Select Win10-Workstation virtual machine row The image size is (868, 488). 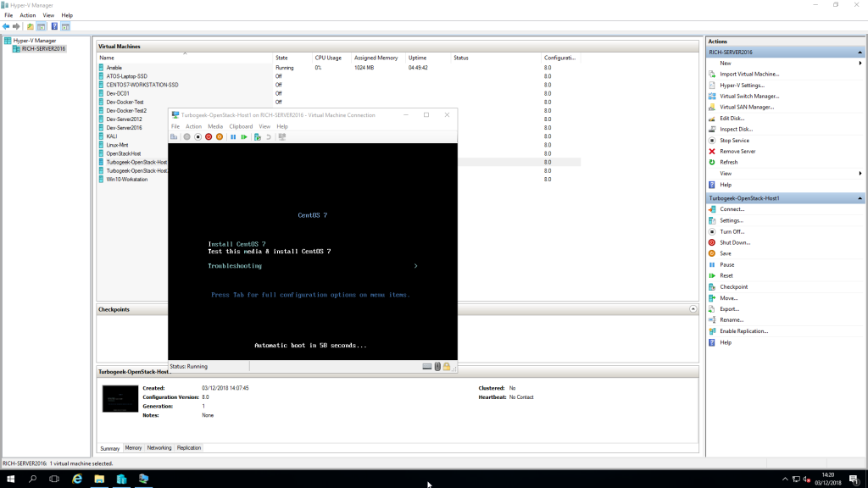point(127,180)
